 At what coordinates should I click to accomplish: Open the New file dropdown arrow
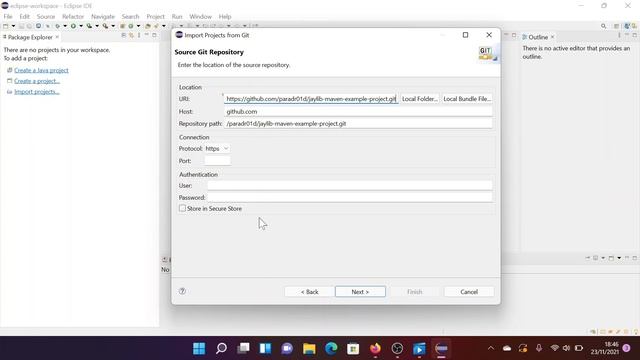tap(13, 26)
